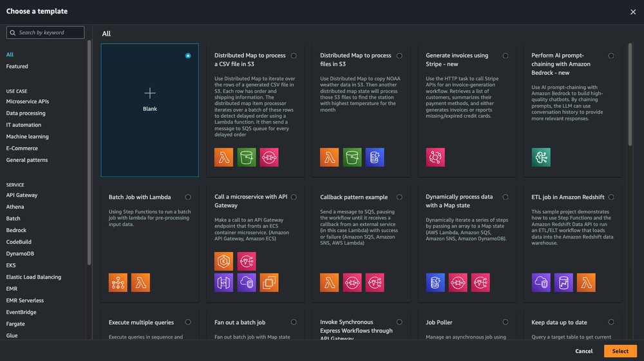Filter by Machine learning use case
The height and width of the screenshot is (361, 644).
coord(27,137)
